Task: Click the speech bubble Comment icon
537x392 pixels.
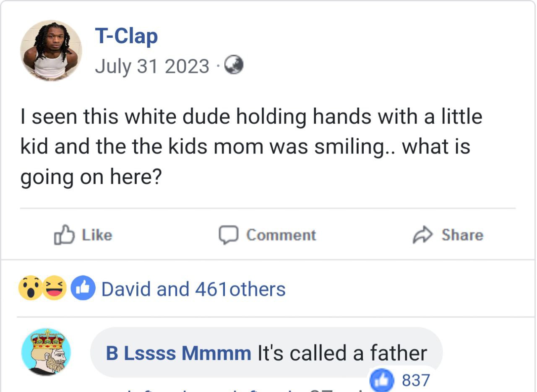Action: pos(229,235)
